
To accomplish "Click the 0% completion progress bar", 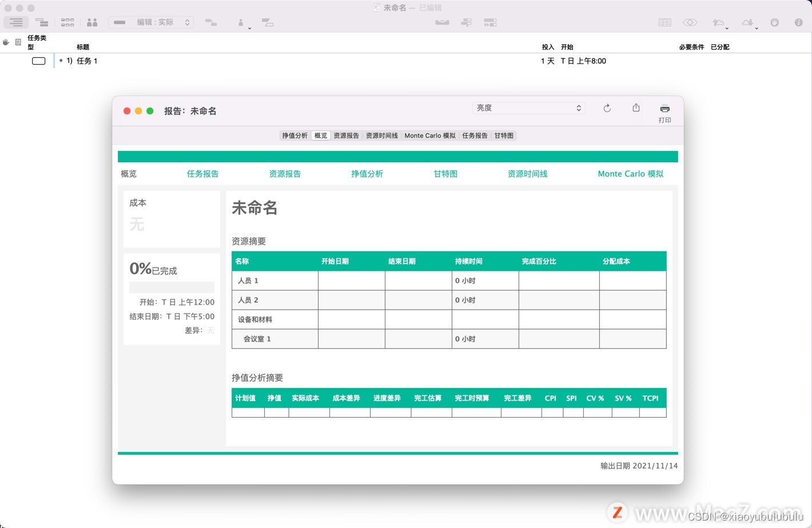I will click(171, 287).
